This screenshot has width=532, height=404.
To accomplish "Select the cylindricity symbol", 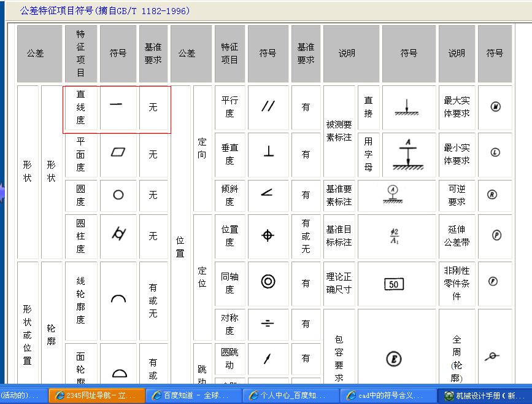I will [119, 233].
